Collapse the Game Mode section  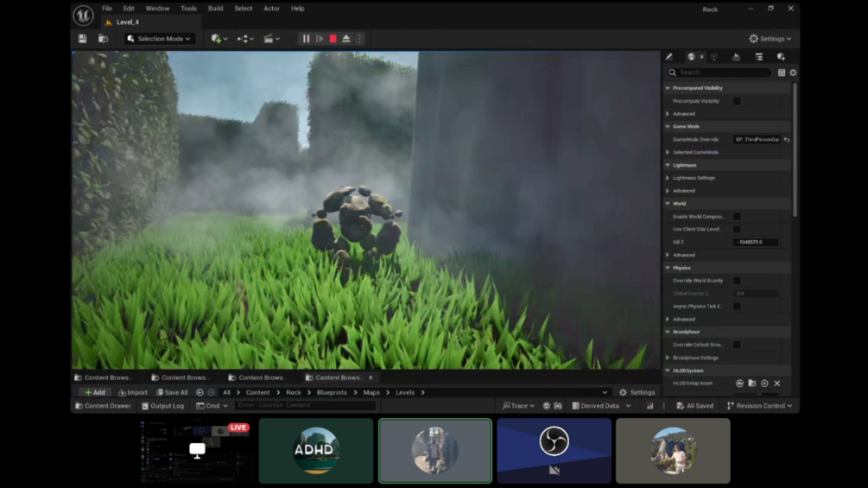coord(668,127)
